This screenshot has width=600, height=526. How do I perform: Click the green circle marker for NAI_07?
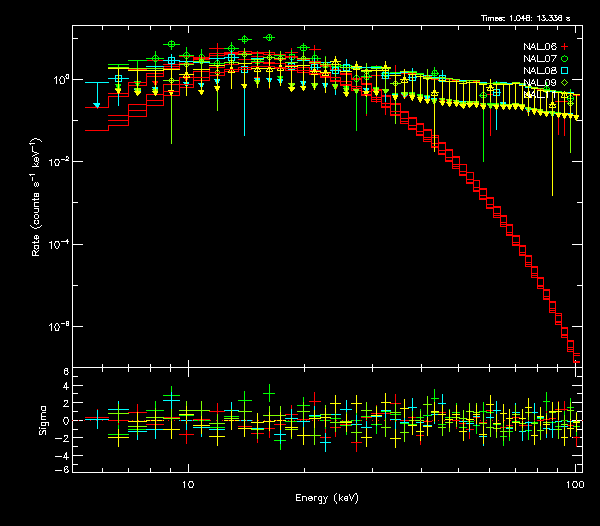pos(564,59)
